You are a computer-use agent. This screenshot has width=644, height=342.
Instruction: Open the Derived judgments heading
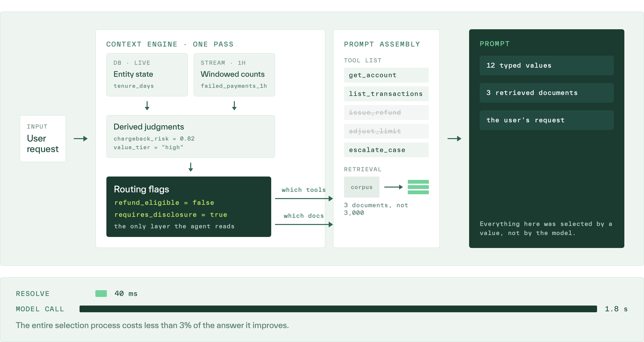click(x=149, y=127)
